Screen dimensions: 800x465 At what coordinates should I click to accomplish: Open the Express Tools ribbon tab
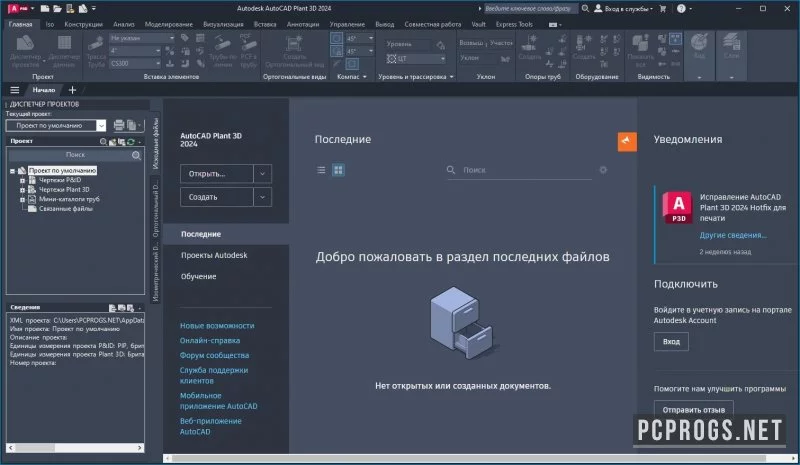pyautogui.click(x=514, y=24)
